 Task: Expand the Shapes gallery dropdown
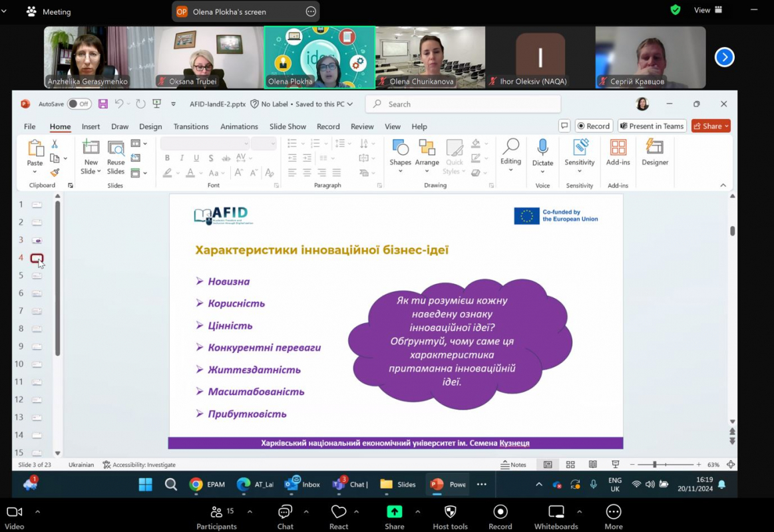pos(400,172)
